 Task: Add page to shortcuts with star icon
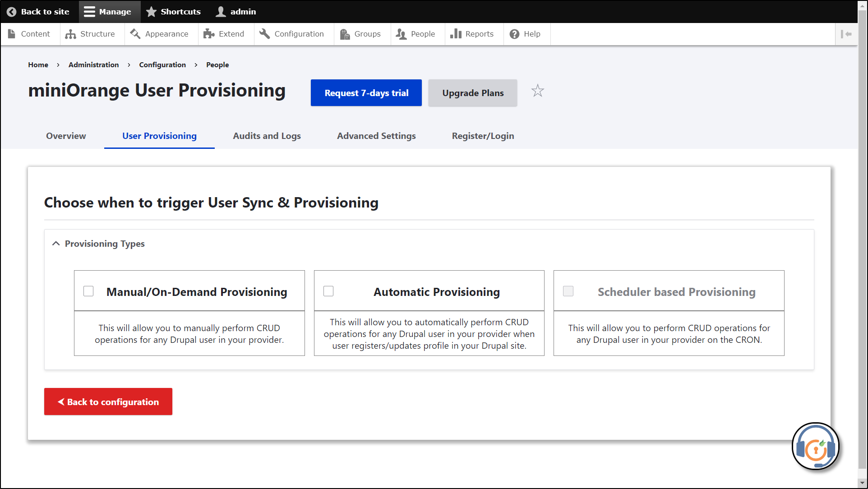click(x=537, y=91)
